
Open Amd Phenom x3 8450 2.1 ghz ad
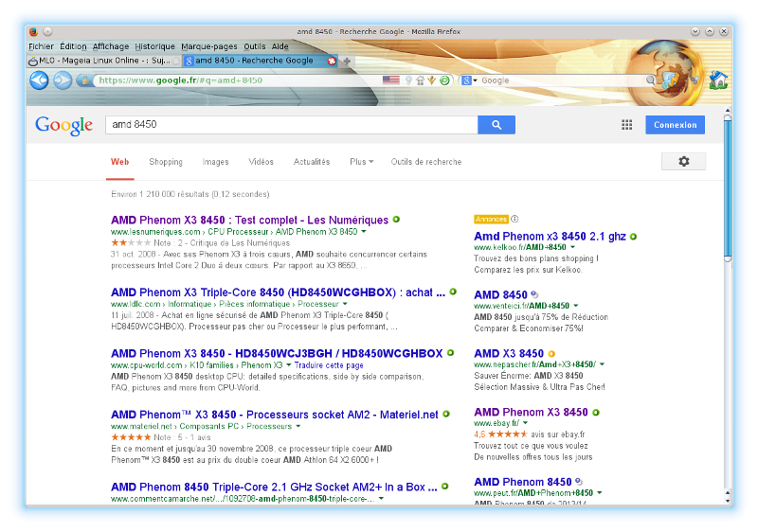click(550, 237)
